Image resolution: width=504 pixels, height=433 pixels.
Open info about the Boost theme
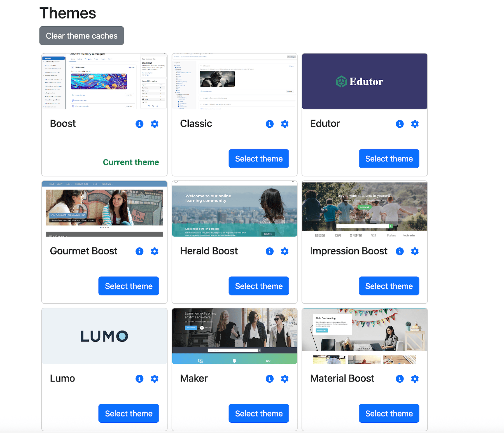click(139, 124)
